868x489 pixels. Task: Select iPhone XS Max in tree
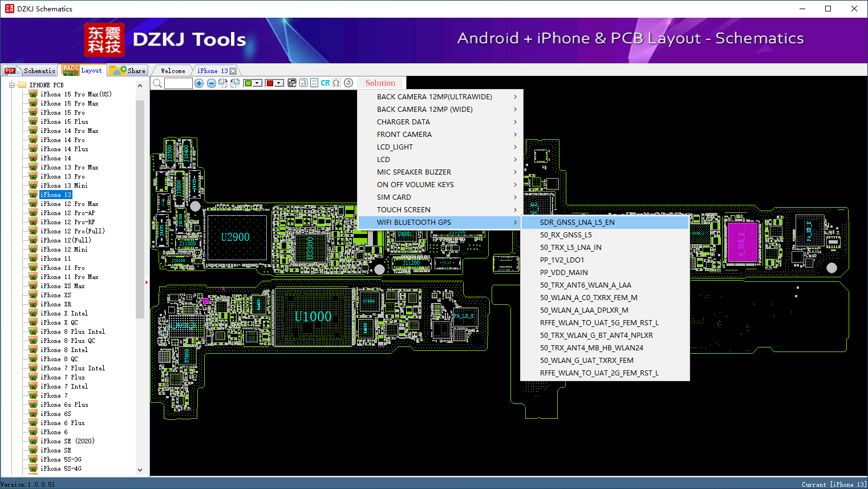click(63, 286)
